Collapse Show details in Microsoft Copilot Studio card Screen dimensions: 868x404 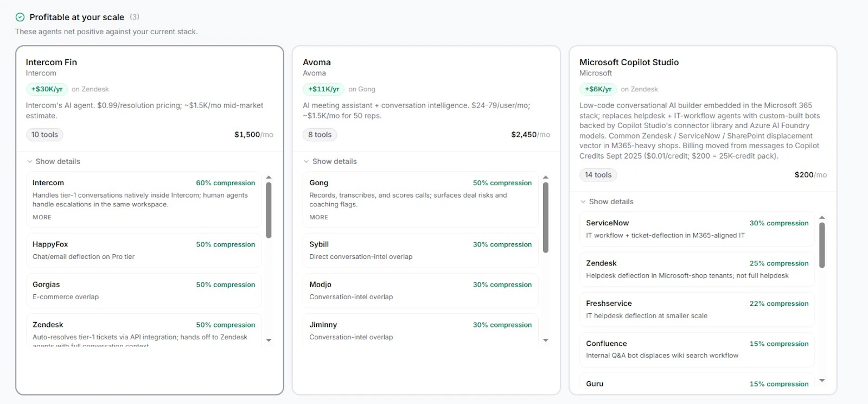607,201
